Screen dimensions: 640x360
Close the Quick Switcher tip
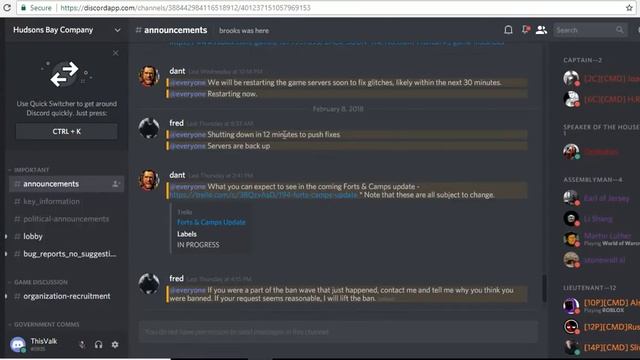tap(116, 53)
